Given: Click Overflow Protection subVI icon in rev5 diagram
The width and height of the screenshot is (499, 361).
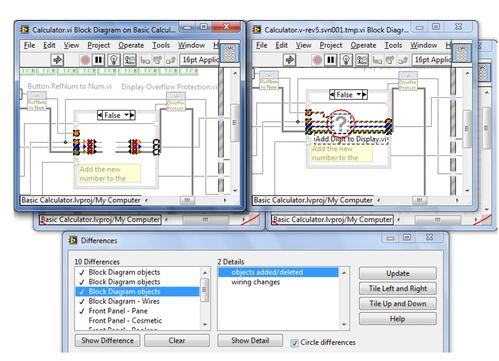Looking at the screenshot, I should click(407, 81).
